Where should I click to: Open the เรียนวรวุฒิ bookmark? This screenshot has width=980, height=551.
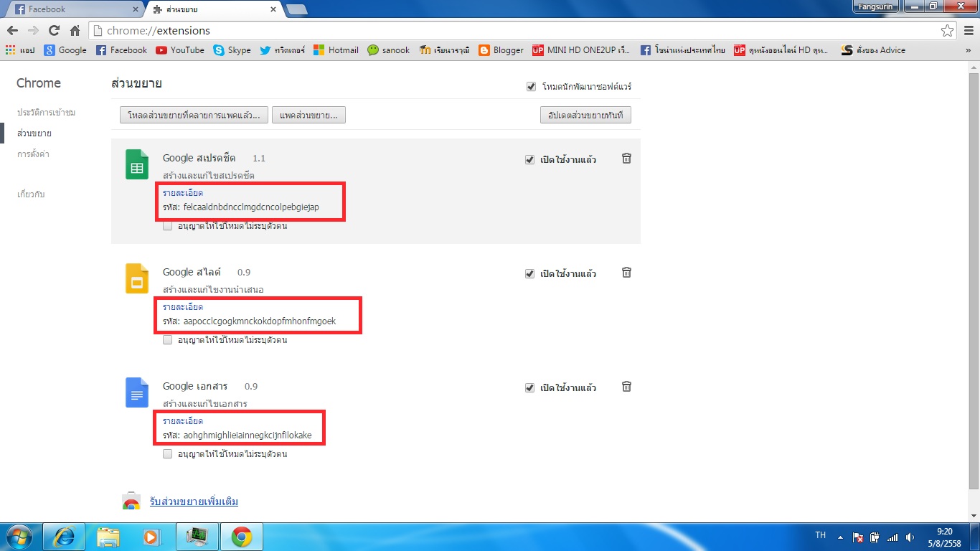tap(444, 50)
